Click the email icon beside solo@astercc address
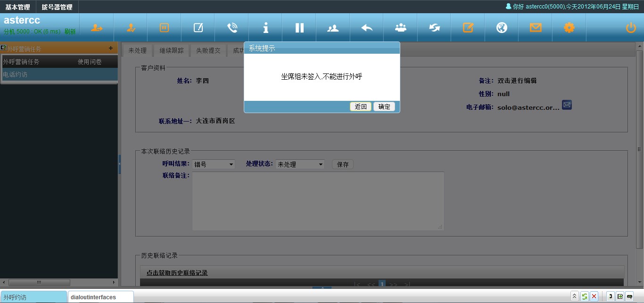The height and width of the screenshot is (303, 644). tap(567, 105)
